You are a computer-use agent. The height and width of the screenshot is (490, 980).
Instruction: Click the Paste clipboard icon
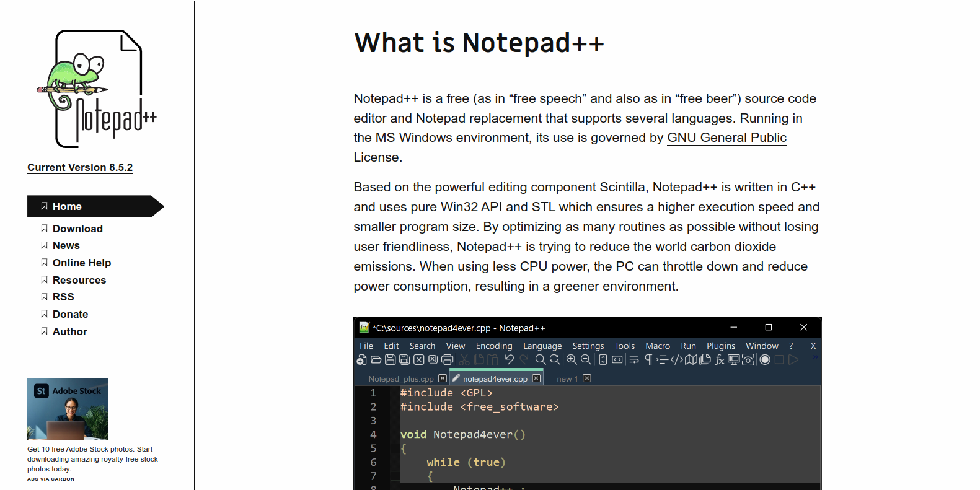pos(493,359)
